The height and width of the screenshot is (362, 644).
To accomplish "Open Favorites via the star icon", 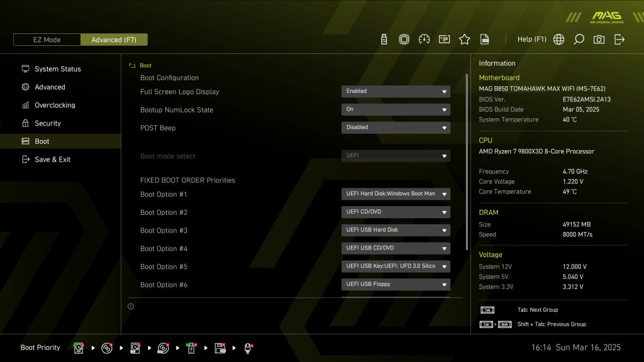I will coord(464,39).
